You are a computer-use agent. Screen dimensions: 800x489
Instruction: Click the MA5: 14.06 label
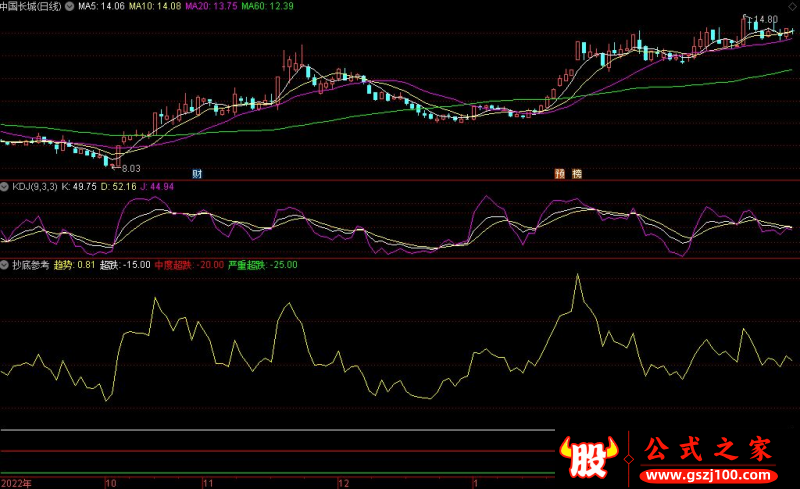point(101,6)
